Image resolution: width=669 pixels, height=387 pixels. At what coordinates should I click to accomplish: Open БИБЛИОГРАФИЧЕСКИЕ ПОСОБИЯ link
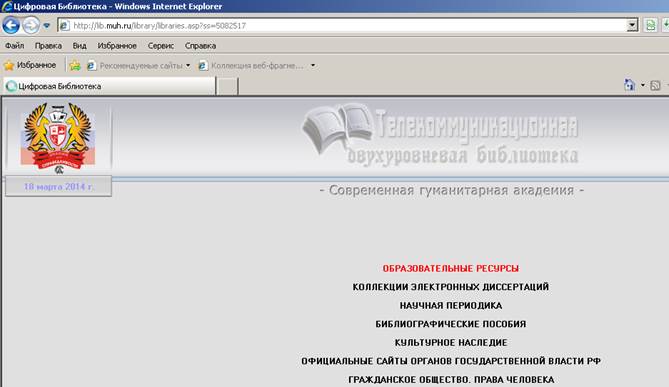tap(451, 324)
